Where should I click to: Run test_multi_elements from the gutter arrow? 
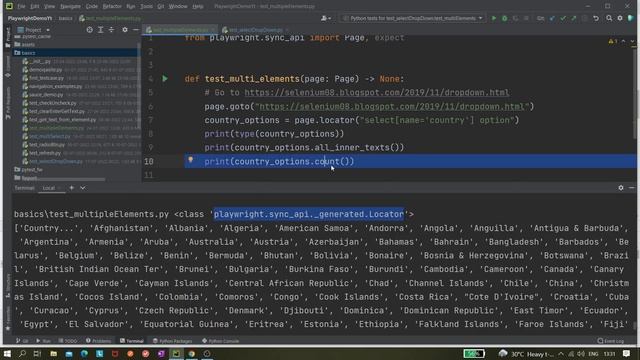(165, 78)
